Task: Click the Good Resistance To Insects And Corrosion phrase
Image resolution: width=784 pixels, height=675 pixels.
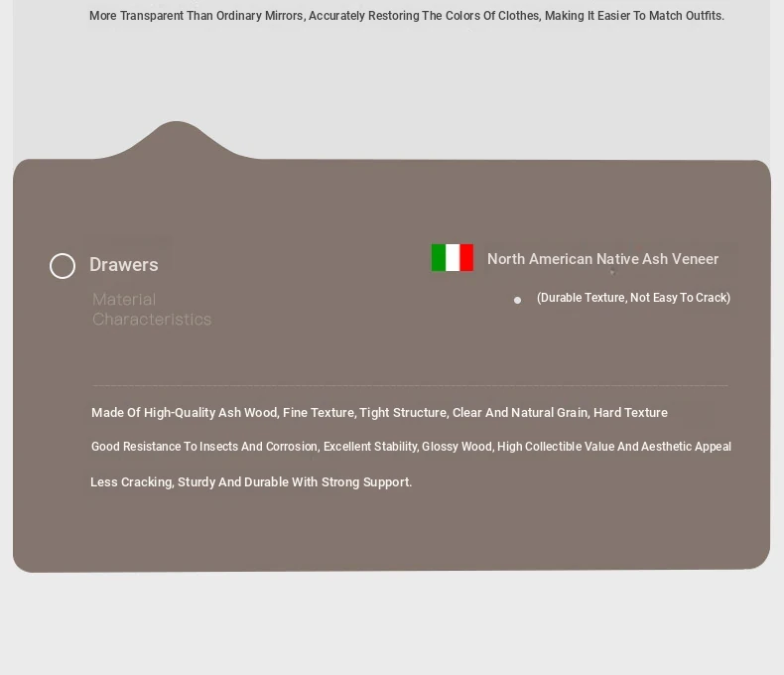Action: pos(204,447)
